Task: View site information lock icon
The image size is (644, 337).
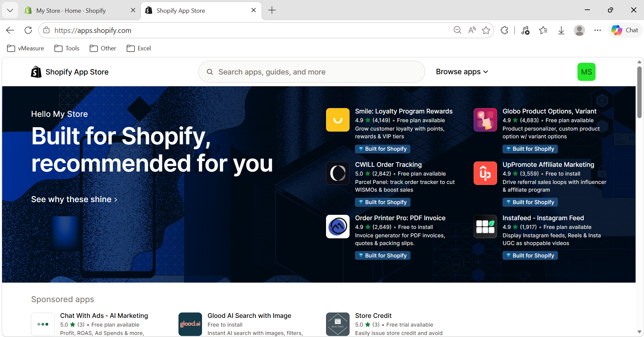Action: tap(46, 30)
